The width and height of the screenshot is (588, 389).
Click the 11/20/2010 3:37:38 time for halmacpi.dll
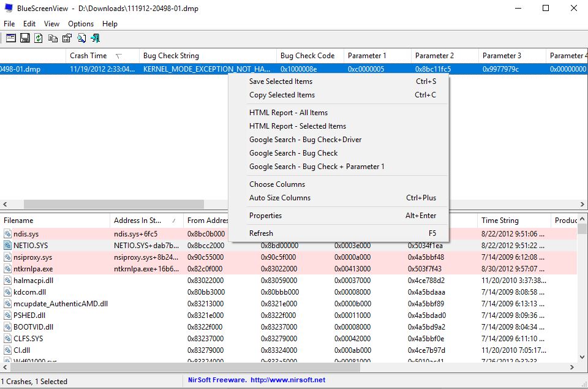pos(514,280)
